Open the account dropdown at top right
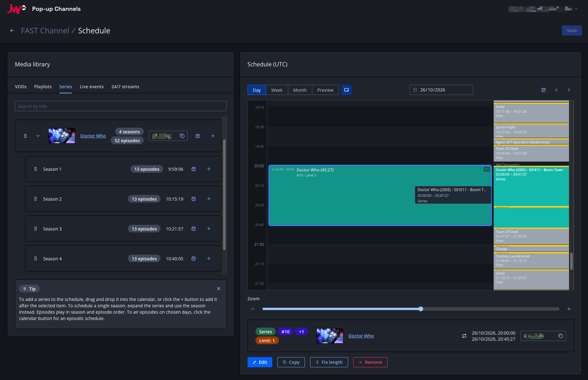 pyautogui.click(x=576, y=9)
